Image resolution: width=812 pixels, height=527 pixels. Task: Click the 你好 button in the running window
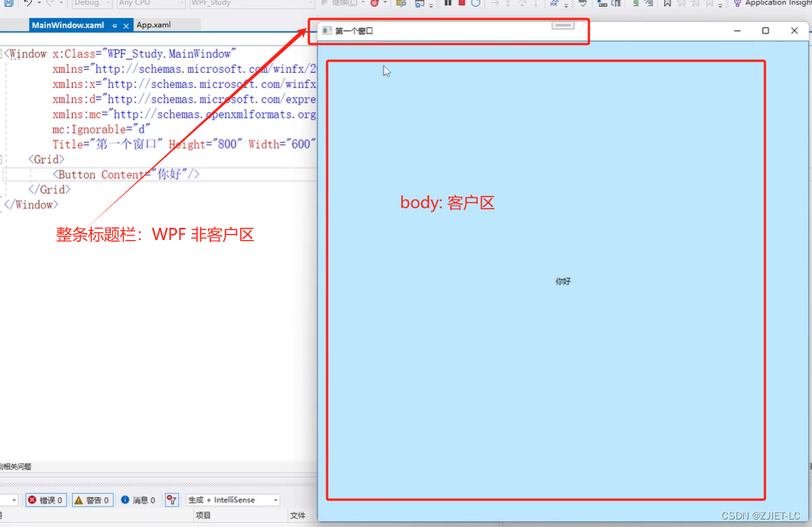coord(562,281)
